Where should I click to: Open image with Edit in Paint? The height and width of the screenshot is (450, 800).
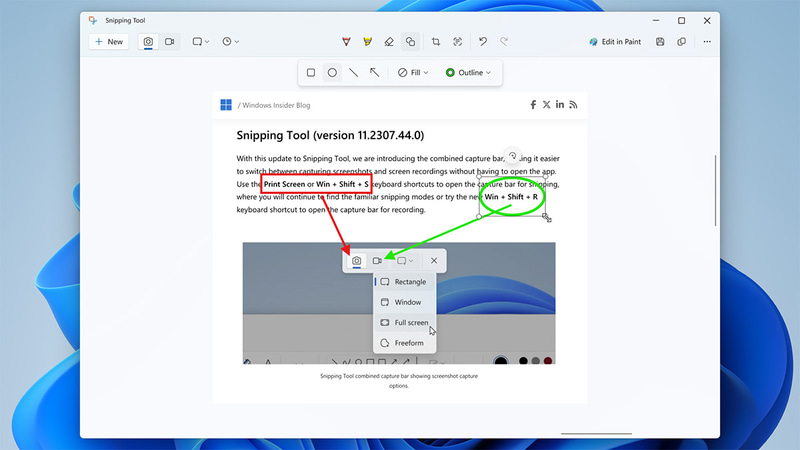pos(615,42)
